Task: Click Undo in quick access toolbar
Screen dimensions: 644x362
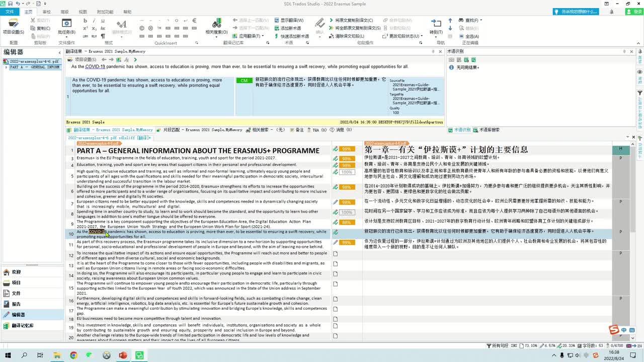Action: coord(18,4)
